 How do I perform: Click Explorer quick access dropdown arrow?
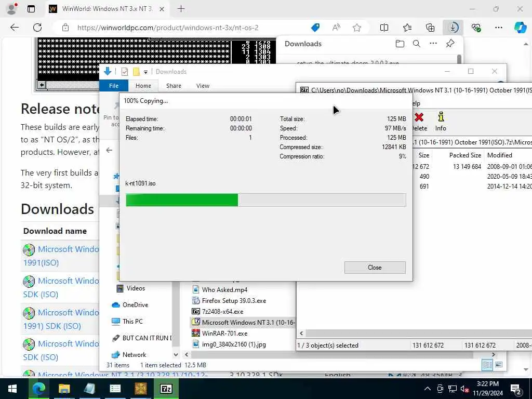click(x=145, y=72)
